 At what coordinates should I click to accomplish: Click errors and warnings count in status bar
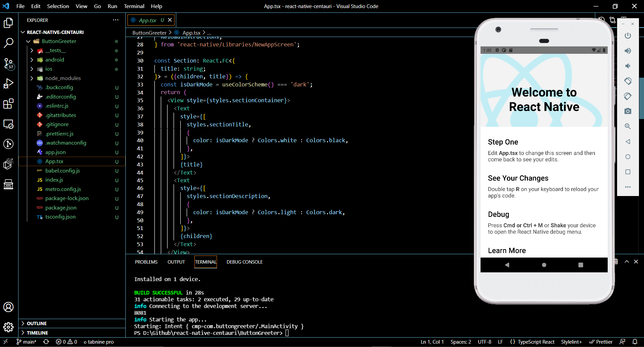(67, 342)
